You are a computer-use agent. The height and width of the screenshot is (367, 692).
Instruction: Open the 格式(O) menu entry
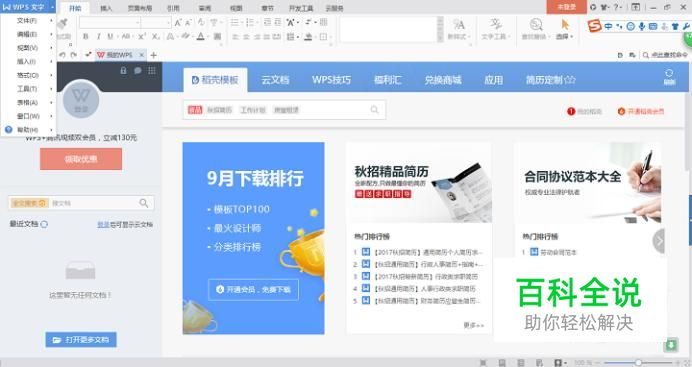[28, 75]
